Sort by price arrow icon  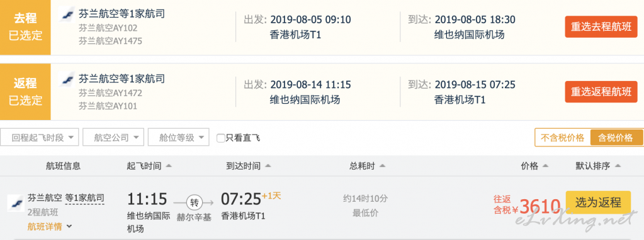(x=545, y=166)
